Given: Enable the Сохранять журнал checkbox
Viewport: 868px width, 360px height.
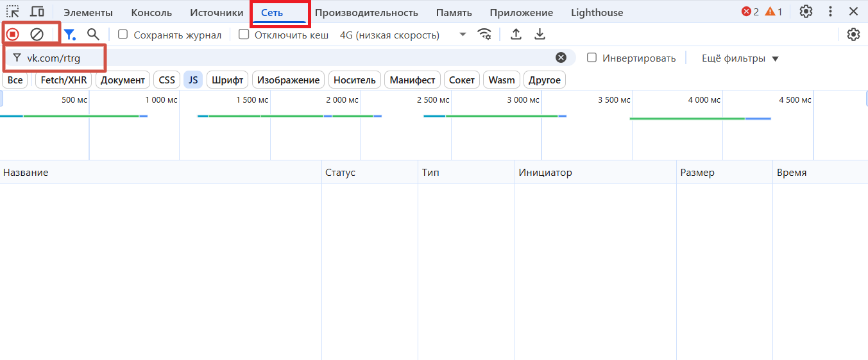Looking at the screenshot, I should click(x=123, y=35).
